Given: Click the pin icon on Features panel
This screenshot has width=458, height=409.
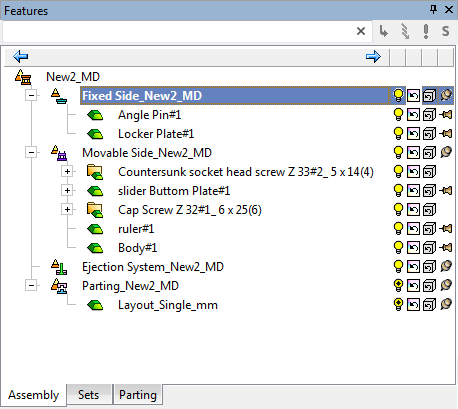Looking at the screenshot, I should coord(433,9).
